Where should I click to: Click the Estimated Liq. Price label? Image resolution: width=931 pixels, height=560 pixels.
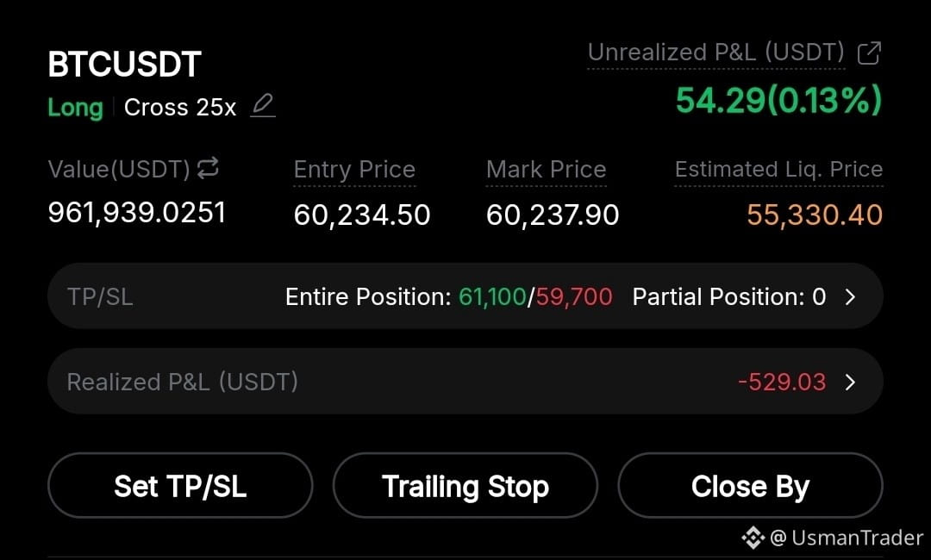click(778, 170)
